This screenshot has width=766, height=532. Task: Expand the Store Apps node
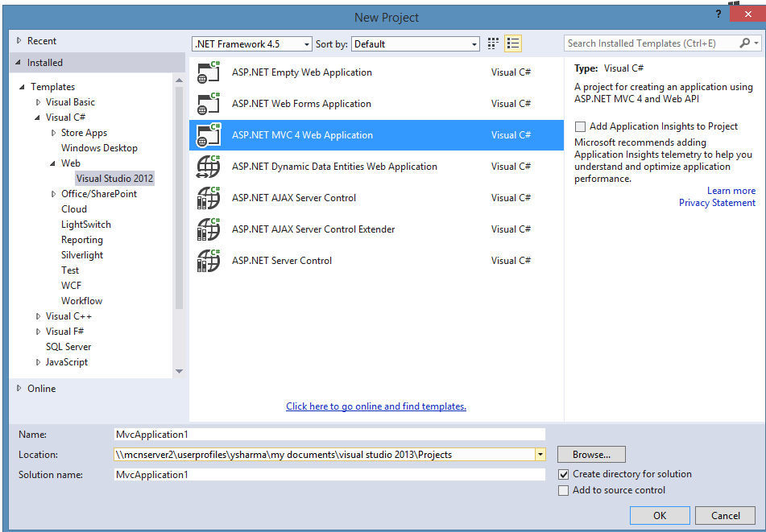(x=53, y=133)
